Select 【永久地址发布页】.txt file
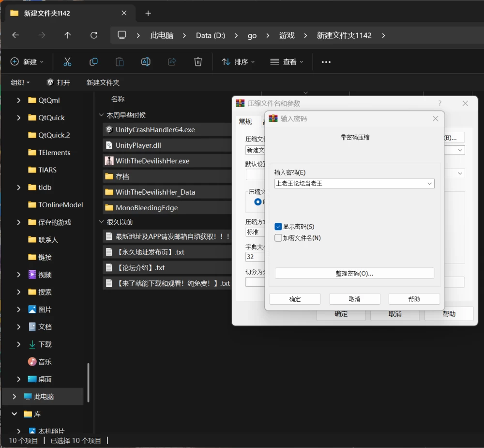 coord(167,252)
